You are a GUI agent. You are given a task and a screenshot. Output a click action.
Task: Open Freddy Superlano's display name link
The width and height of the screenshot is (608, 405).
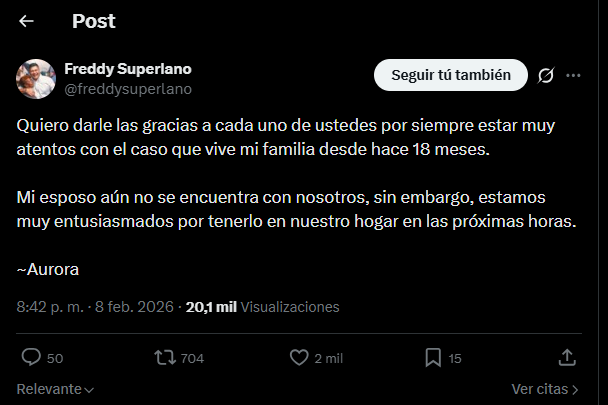tap(127, 69)
